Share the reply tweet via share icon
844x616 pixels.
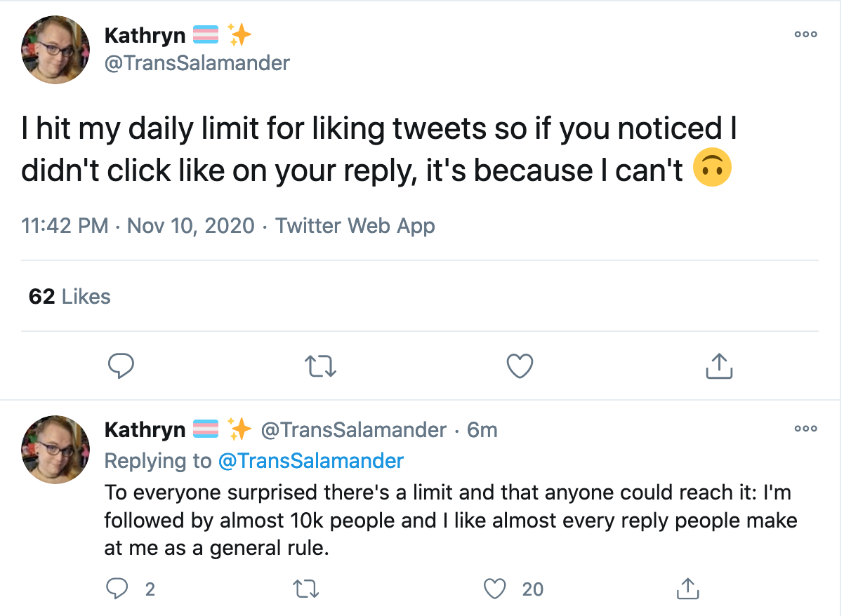687,588
